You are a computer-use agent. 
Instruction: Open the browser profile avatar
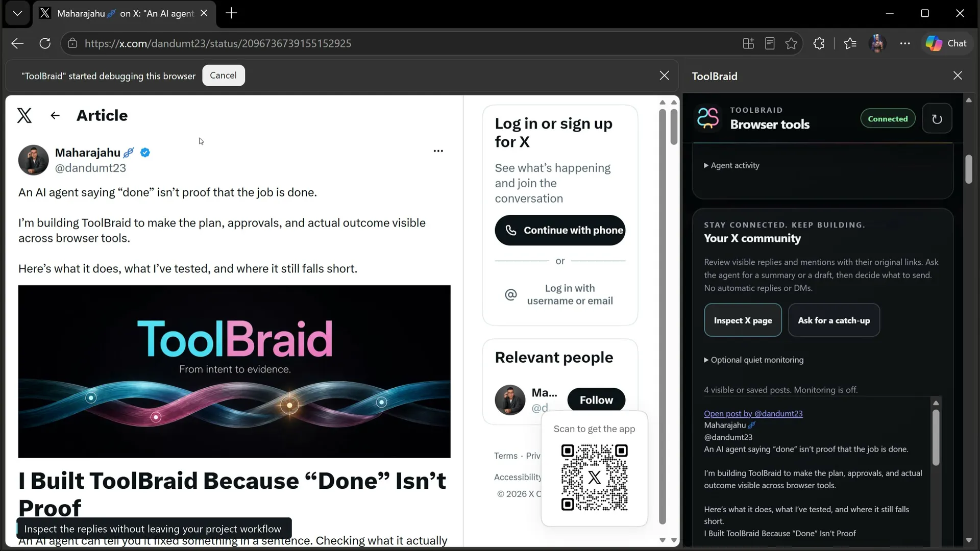click(x=877, y=43)
